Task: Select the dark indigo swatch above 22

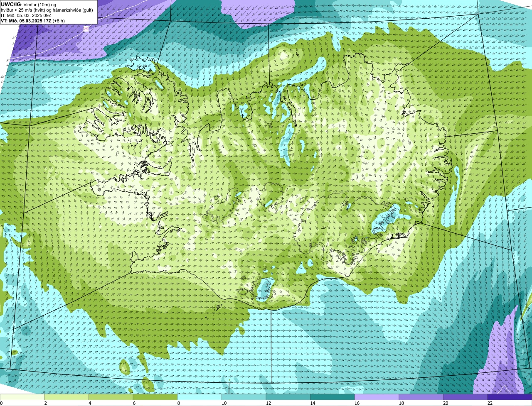Action: (x=510, y=397)
